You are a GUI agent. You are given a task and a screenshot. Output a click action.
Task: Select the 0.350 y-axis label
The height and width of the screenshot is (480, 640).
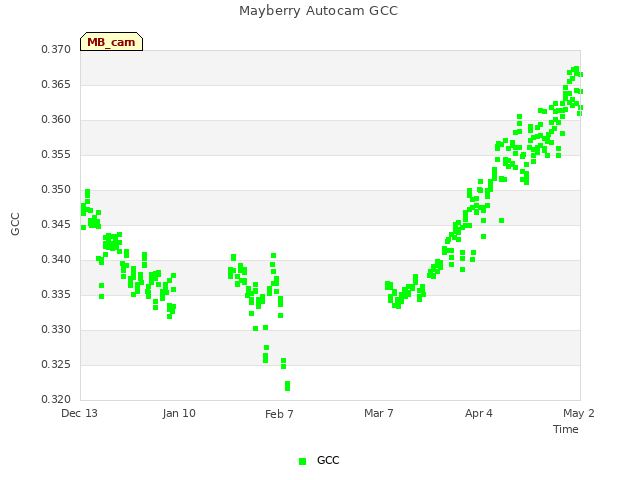click(56, 189)
